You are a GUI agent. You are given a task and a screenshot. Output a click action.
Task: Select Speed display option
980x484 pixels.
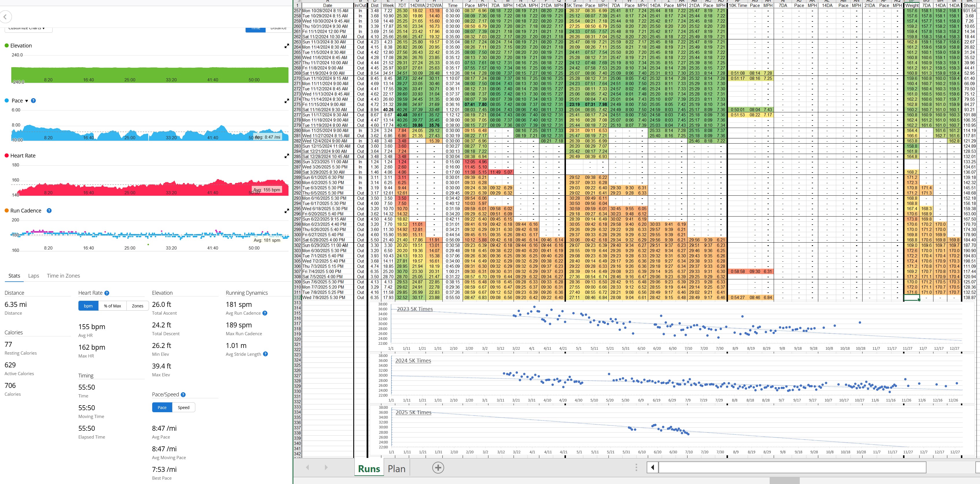click(183, 408)
